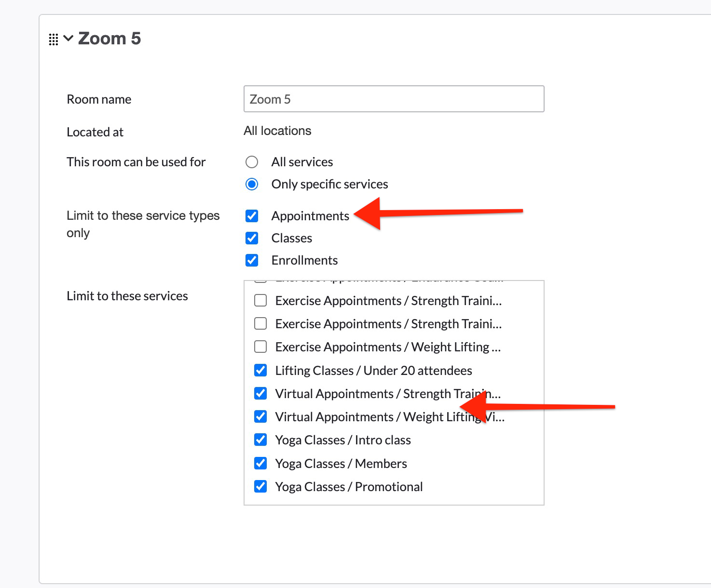Click the drag handle grid icon beside Zoom 5
Viewport: 711px width, 588px height.
pyautogui.click(x=54, y=40)
